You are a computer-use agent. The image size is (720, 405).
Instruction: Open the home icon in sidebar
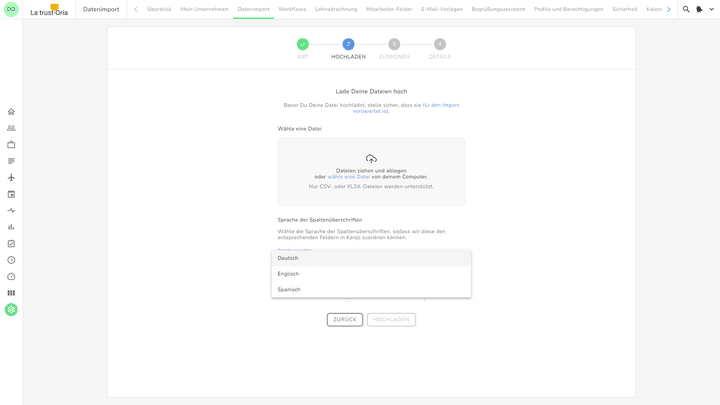pos(11,112)
